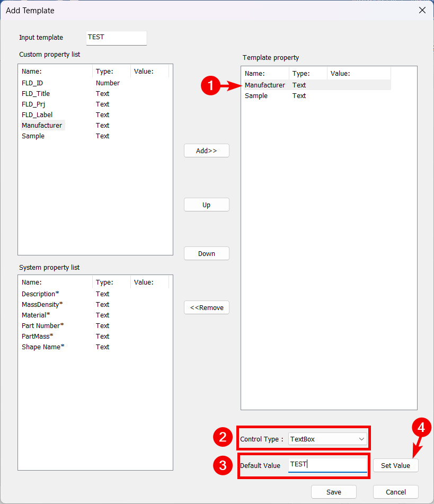The image size is (434, 504).
Task: Select Sample in Template property list
Action: coord(256,96)
